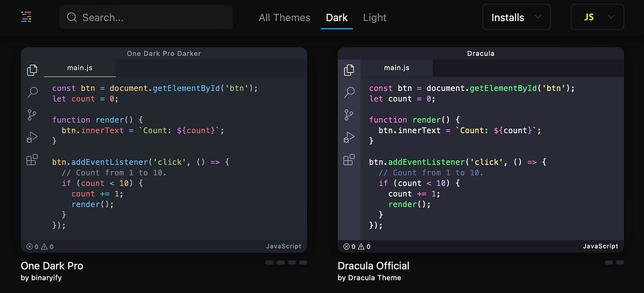
Task: Open the JS language dropdown
Action: (597, 17)
